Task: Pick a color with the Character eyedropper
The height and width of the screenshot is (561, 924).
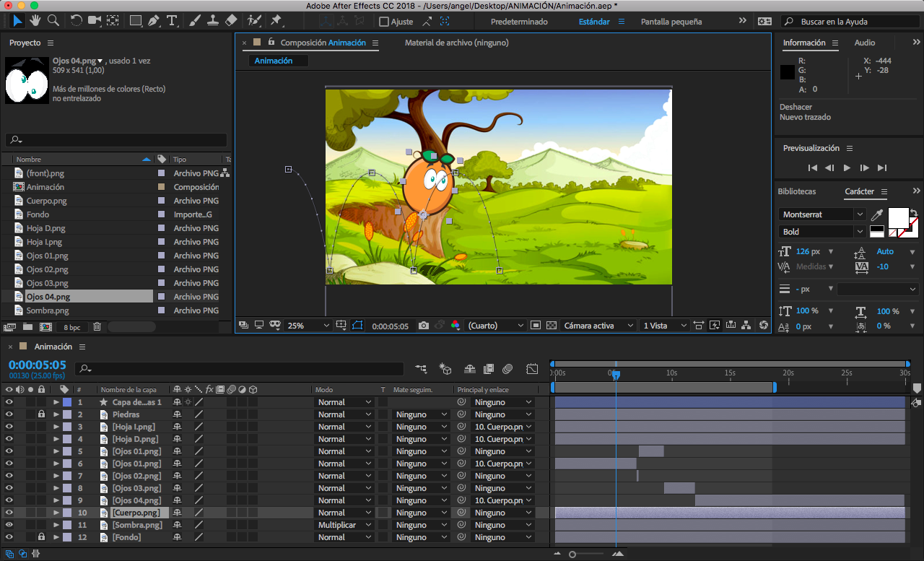Action: pyautogui.click(x=877, y=214)
